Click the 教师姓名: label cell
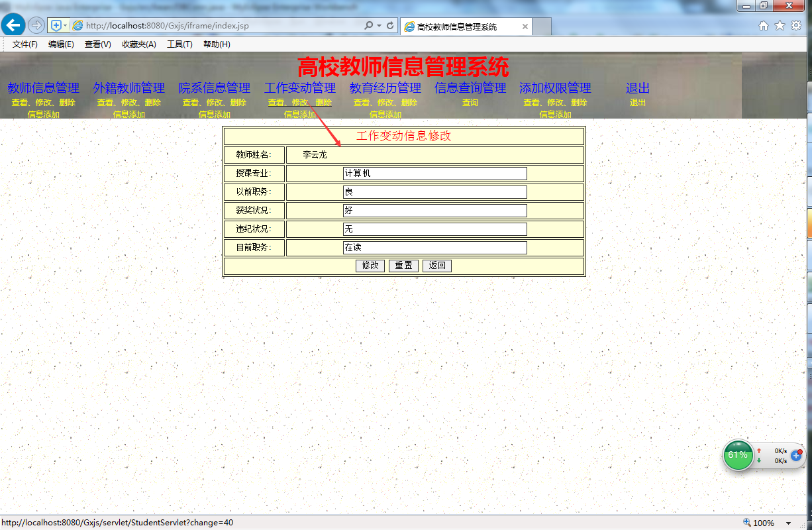812x530 pixels. pyautogui.click(x=254, y=155)
